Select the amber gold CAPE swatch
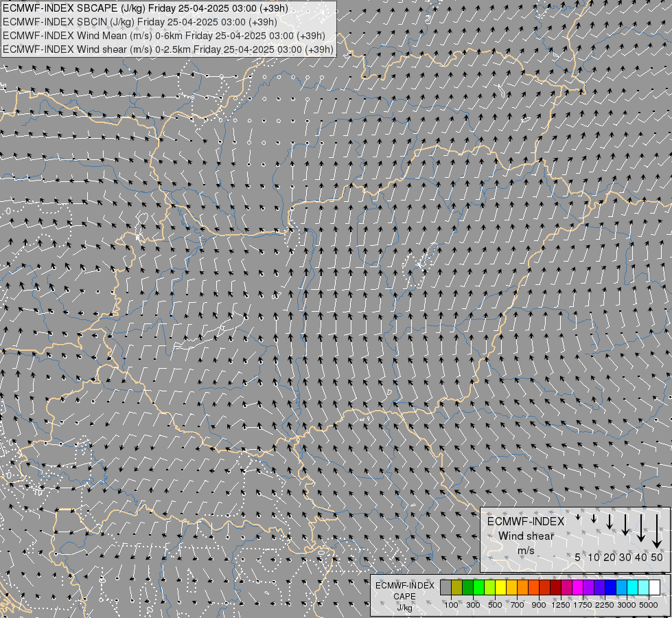 click(511, 588)
